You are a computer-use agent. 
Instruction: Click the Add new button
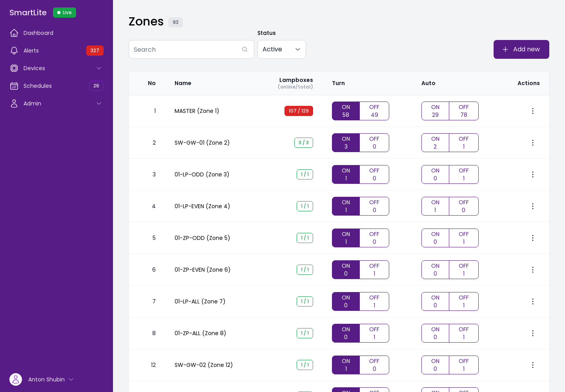point(521,49)
